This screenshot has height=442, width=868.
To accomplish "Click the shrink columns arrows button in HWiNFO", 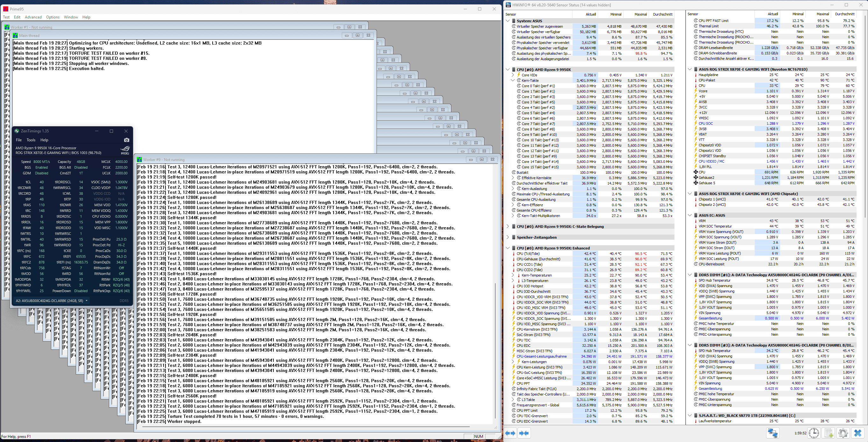I will [524, 433].
